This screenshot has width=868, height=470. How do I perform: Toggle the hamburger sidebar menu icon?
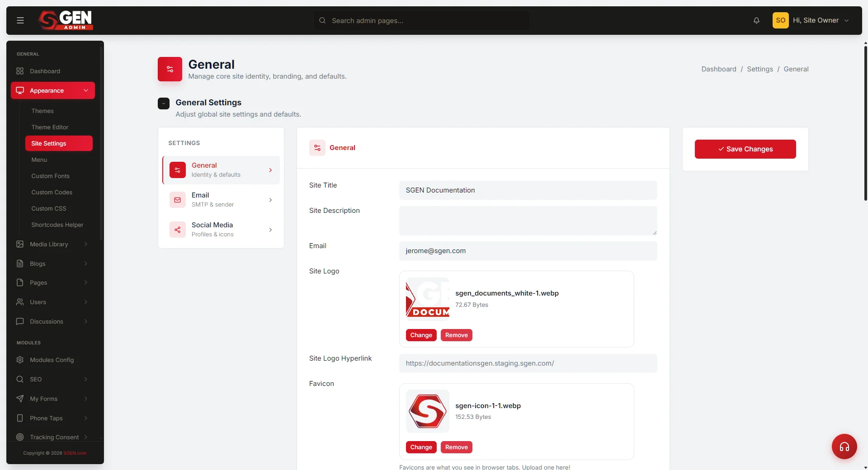[20, 20]
